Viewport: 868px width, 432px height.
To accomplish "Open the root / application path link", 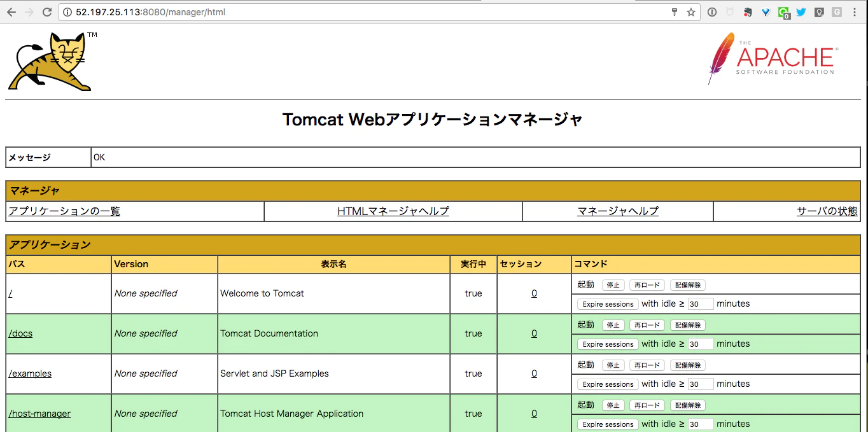I will coord(10,293).
